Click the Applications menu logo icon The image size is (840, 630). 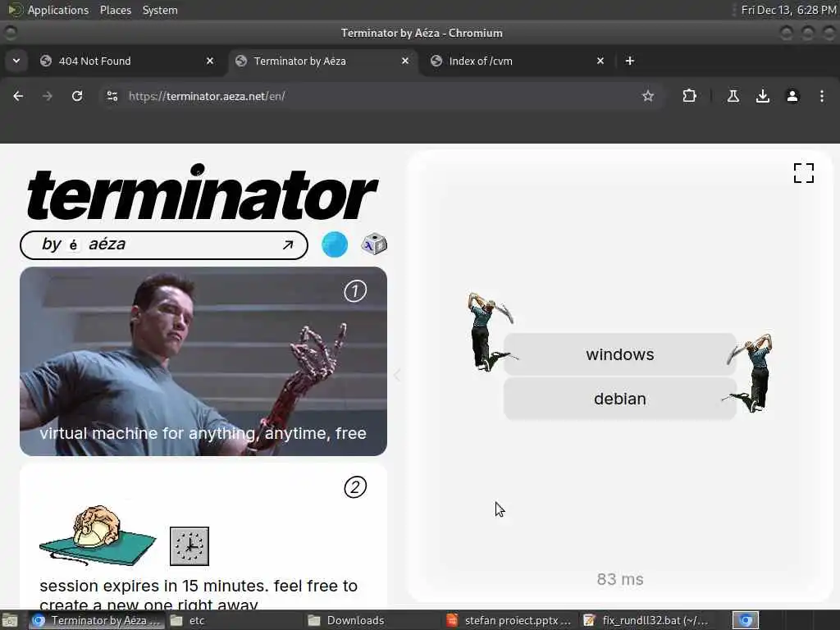pyautogui.click(x=15, y=10)
